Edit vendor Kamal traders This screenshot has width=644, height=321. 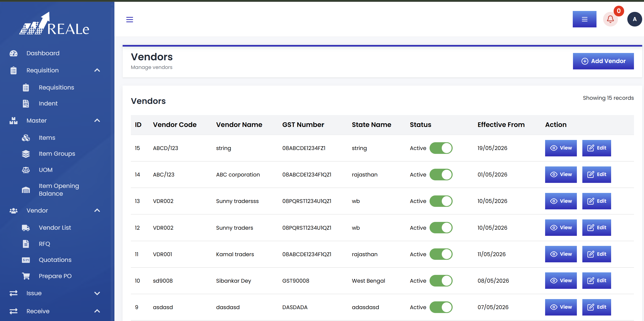coord(596,254)
